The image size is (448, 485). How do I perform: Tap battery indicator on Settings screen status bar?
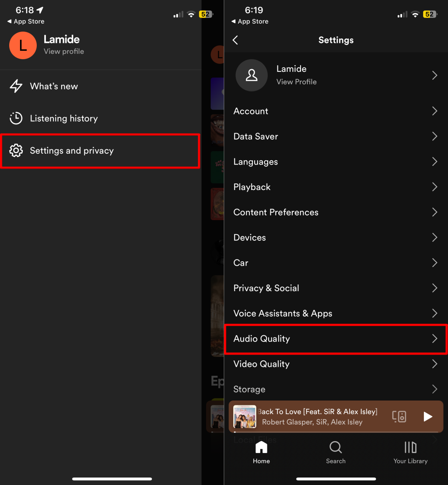430,14
